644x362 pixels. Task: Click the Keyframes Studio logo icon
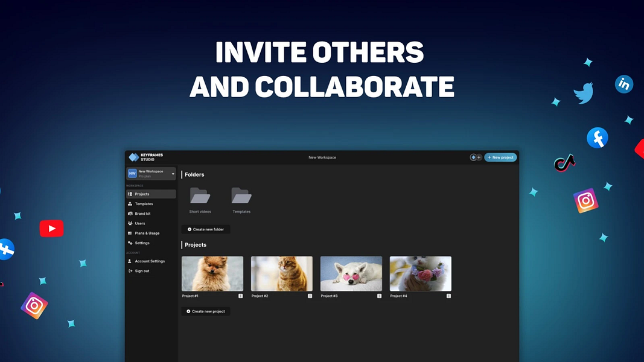click(x=134, y=157)
